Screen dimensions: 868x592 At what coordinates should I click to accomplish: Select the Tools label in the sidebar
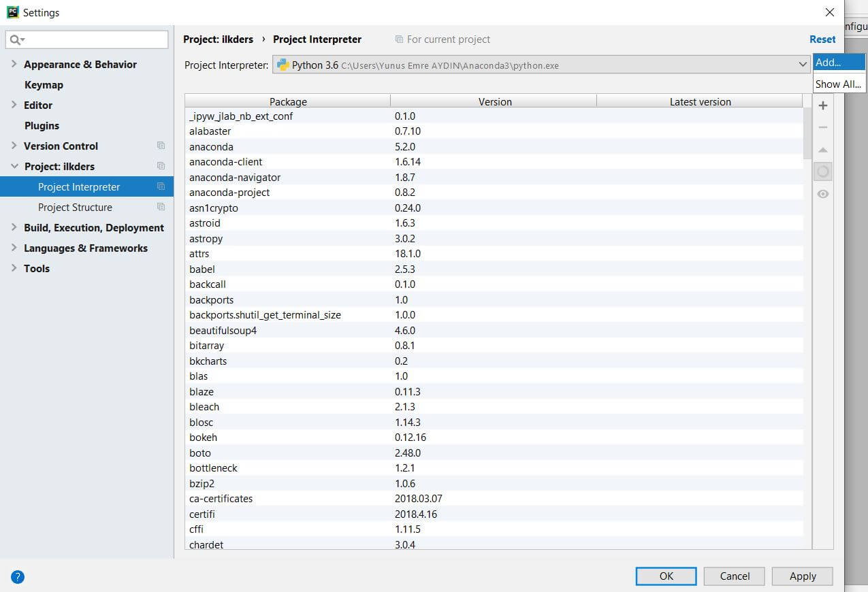click(x=37, y=268)
